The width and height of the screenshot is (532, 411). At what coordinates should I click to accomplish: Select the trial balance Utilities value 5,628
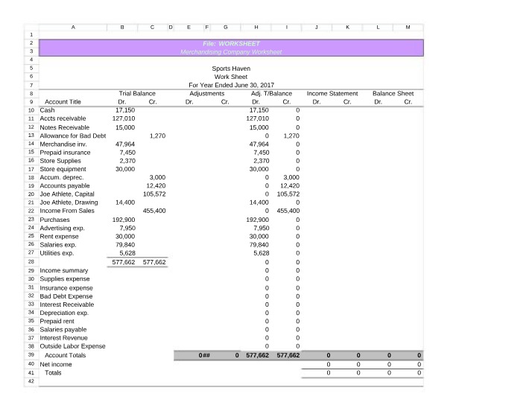pos(127,253)
